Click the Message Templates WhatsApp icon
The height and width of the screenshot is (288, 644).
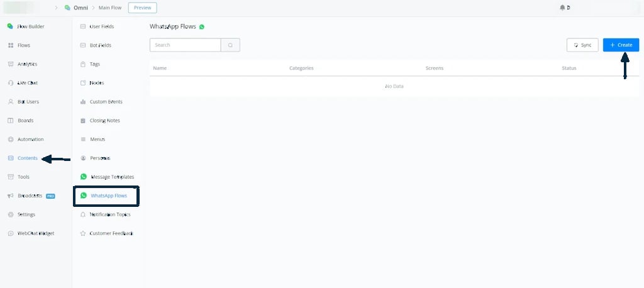pyautogui.click(x=84, y=177)
